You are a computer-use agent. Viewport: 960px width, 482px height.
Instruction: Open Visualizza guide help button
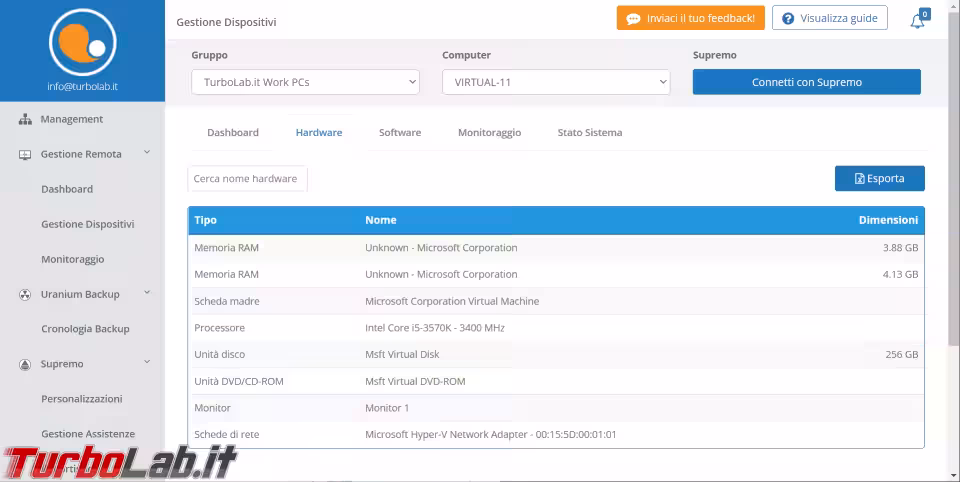coord(829,18)
